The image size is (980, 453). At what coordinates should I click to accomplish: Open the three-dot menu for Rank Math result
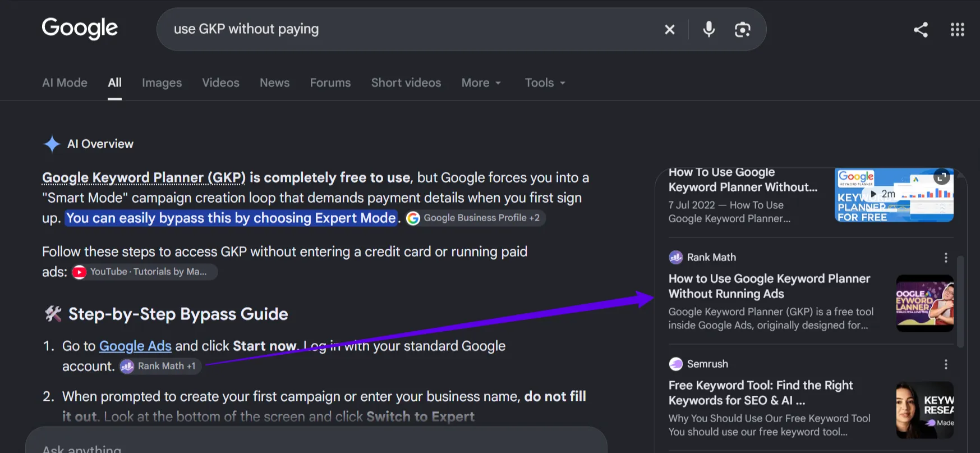[x=946, y=257]
